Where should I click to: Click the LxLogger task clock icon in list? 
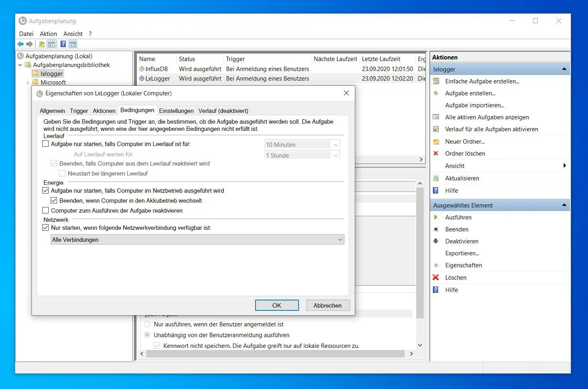coord(142,79)
